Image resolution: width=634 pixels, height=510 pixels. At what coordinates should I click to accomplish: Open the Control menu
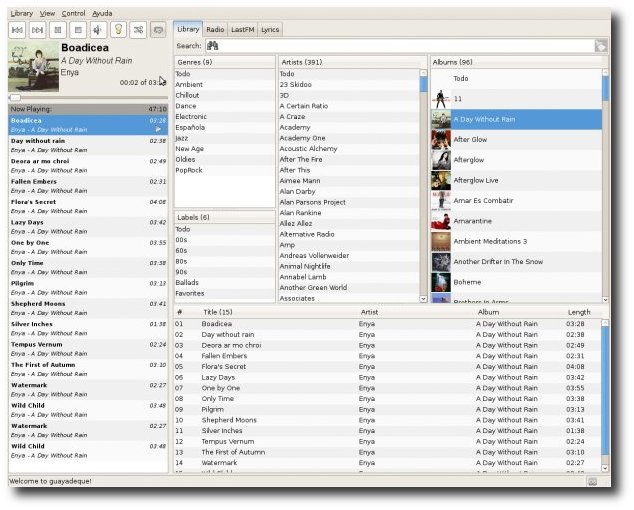coord(73,13)
